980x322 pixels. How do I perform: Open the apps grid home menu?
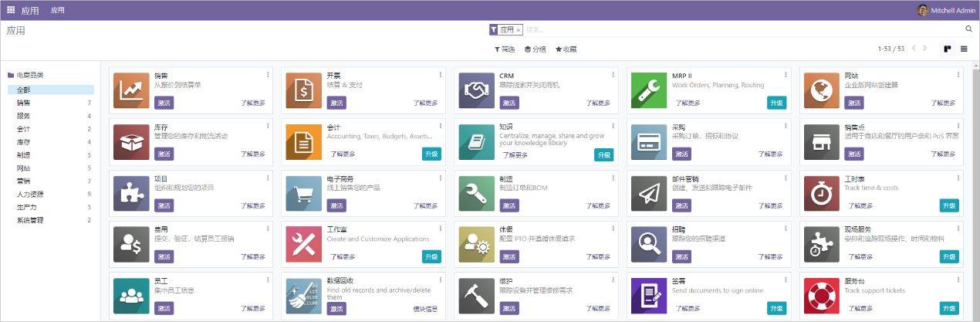11,10
